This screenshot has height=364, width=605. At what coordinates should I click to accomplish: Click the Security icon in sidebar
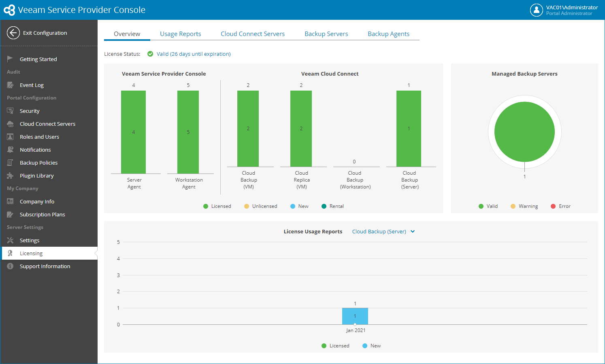tap(10, 111)
